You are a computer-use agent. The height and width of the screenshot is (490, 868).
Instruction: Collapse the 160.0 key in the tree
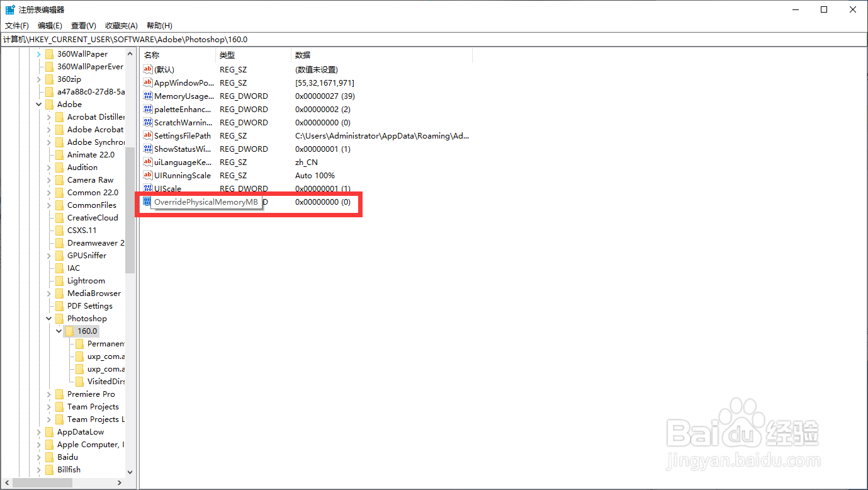pos(59,331)
